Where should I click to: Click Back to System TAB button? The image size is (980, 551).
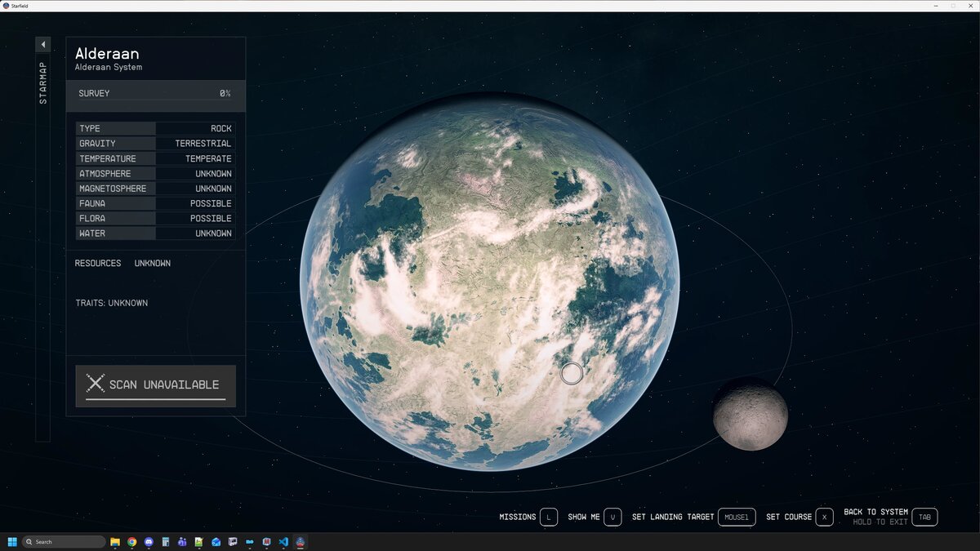(924, 517)
